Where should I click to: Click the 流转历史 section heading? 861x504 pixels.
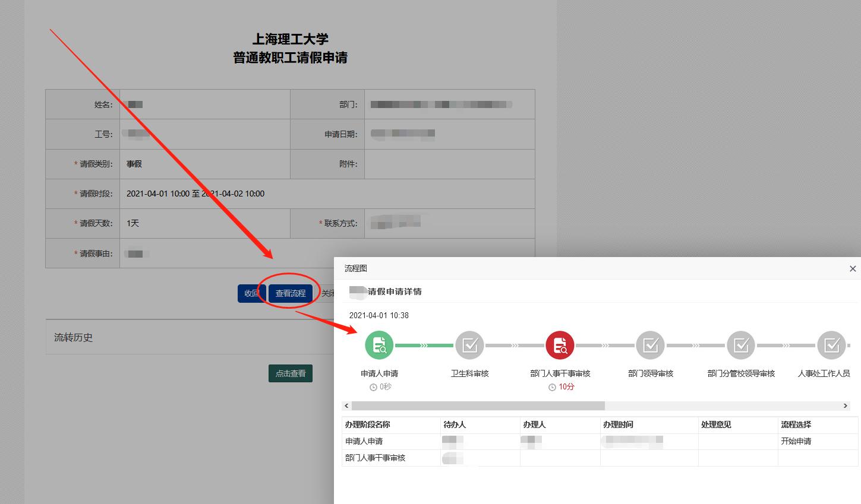pyautogui.click(x=74, y=337)
